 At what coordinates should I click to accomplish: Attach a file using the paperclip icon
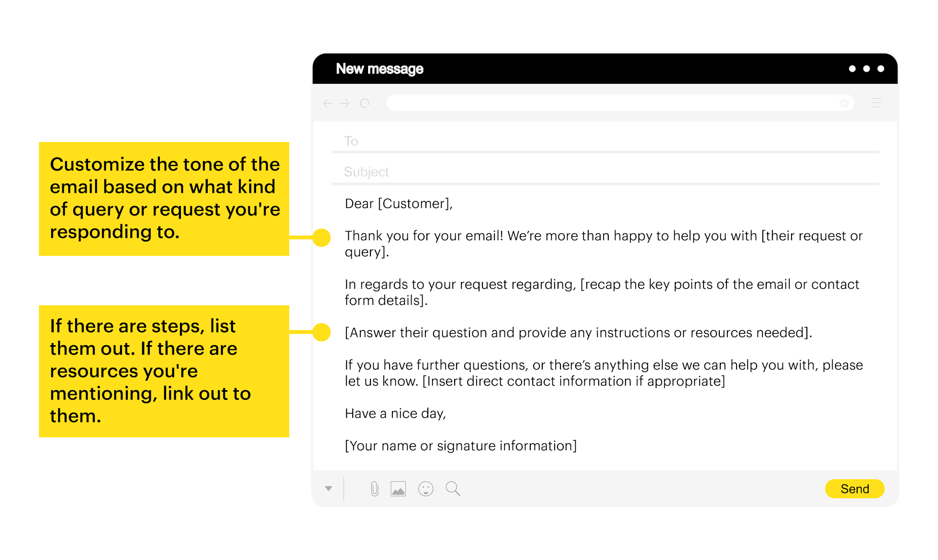tap(375, 488)
